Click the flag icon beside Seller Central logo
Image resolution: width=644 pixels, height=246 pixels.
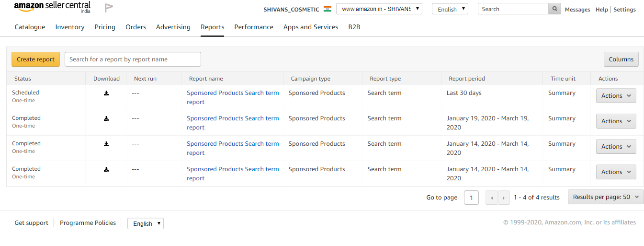tap(109, 8)
